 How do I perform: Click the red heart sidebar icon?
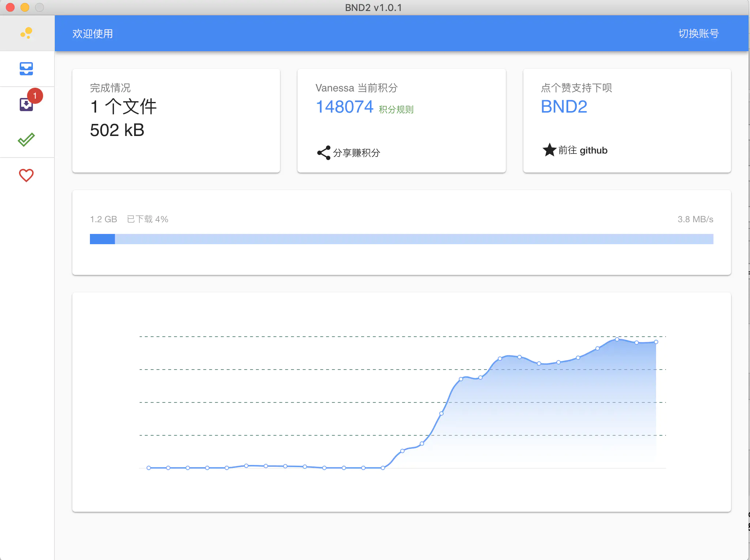pyautogui.click(x=26, y=175)
